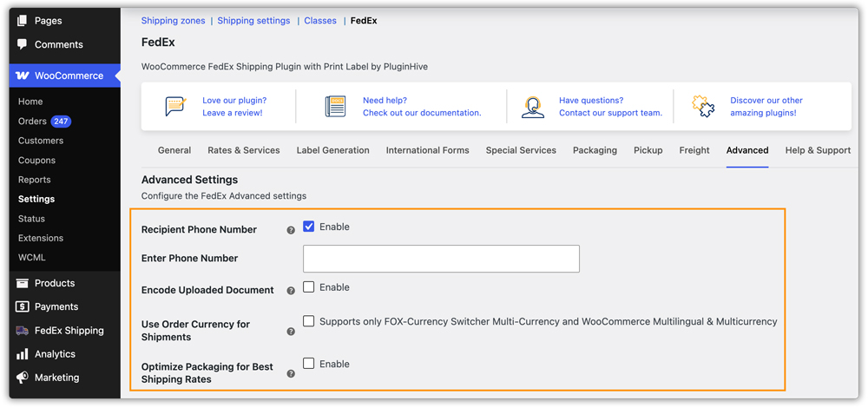The image size is (868, 408).
Task: Click Discover our other amazing plugins link
Action: (766, 106)
